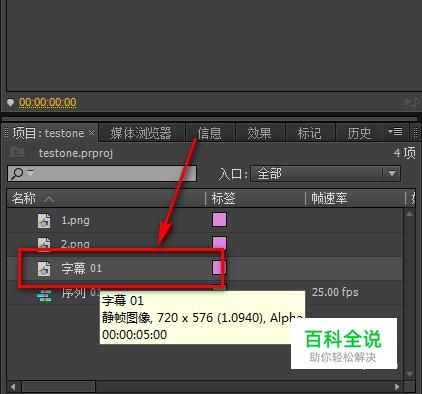Sort by the 名称 column header
Image resolution: width=422 pixels, height=394 pixels.
pyautogui.click(x=23, y=198)
